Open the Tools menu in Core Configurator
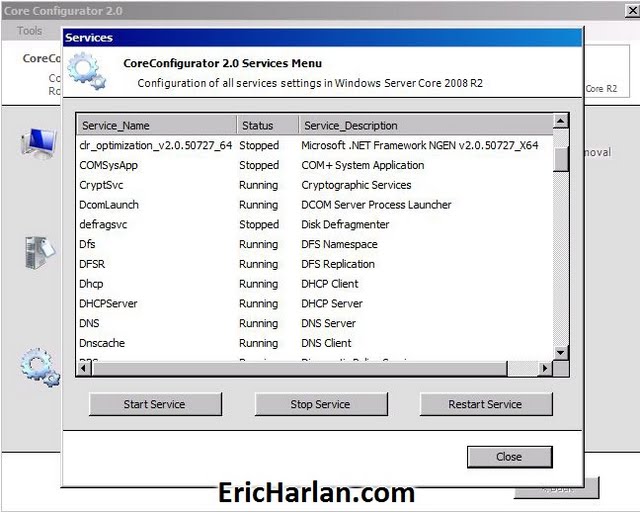Image resolution: width=640 pixels, height=512 pixels. pos(29,31)
